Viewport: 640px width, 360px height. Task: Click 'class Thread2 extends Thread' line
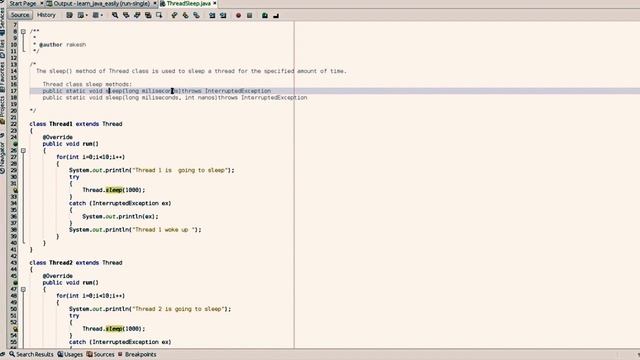[x=76, y=263]
